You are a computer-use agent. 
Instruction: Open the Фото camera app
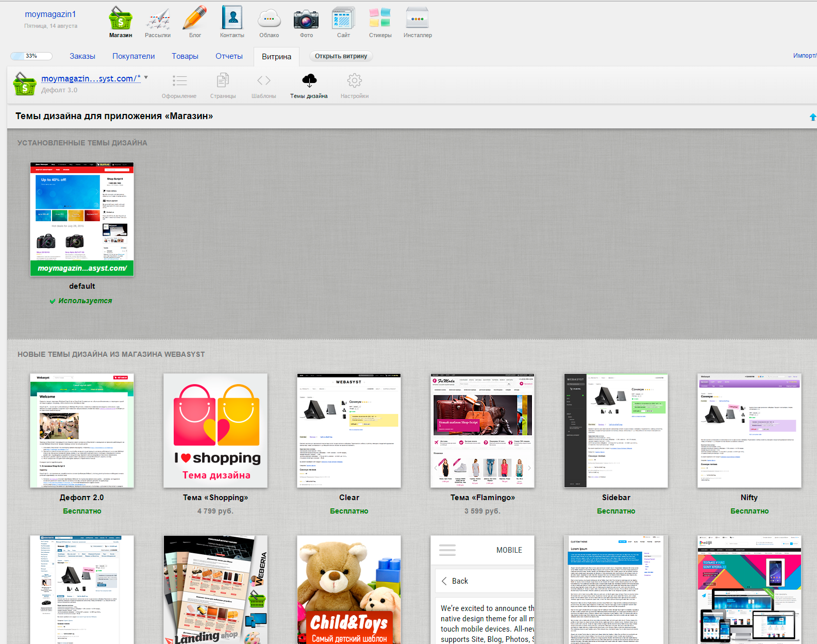pyautogui.click(x=306, y=19)
